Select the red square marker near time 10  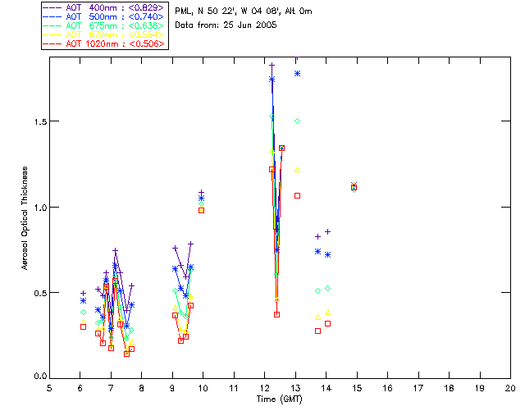tap(201, 210)
